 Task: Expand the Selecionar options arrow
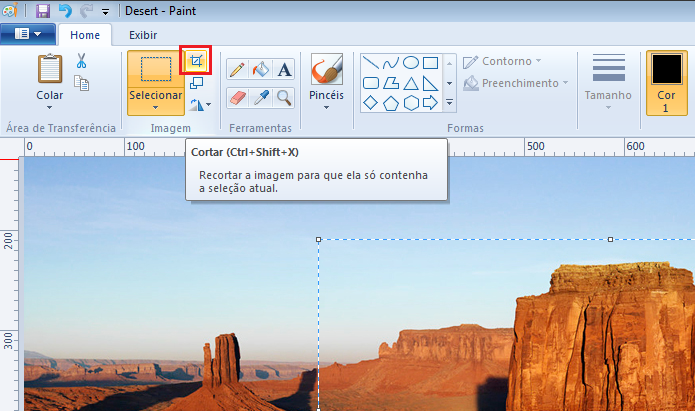[x=156, y=107]
